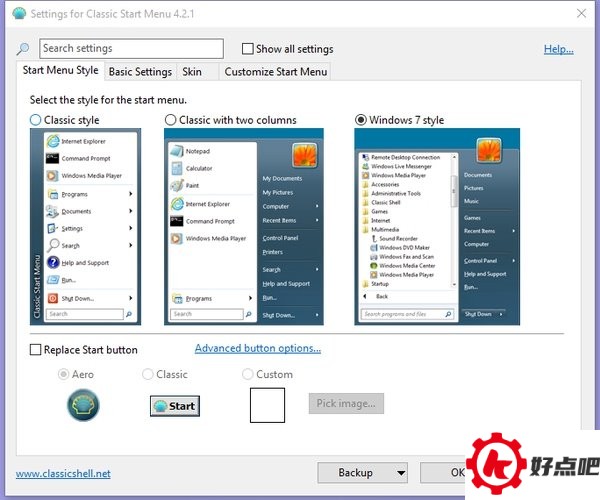This screenshot has width=600, height=500.
Task: Choose Classic with two columns style
Action: (x=171, y=120)
